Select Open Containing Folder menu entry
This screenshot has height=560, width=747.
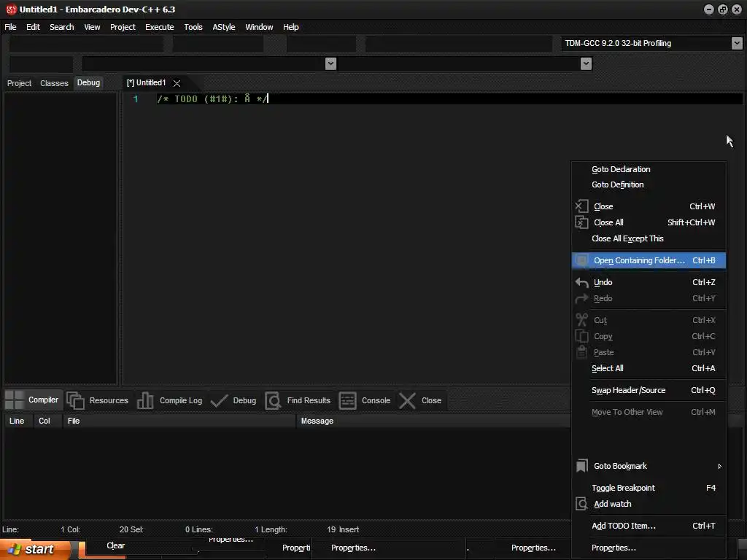click(649, 260)
